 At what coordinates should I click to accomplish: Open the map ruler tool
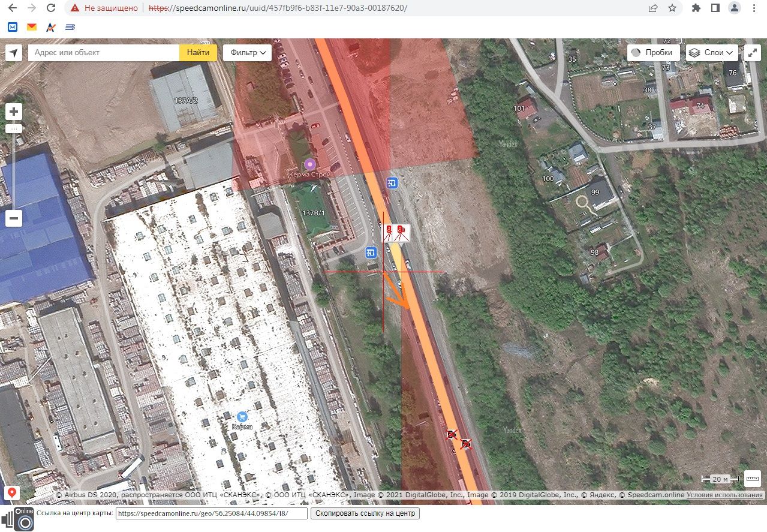752,478
